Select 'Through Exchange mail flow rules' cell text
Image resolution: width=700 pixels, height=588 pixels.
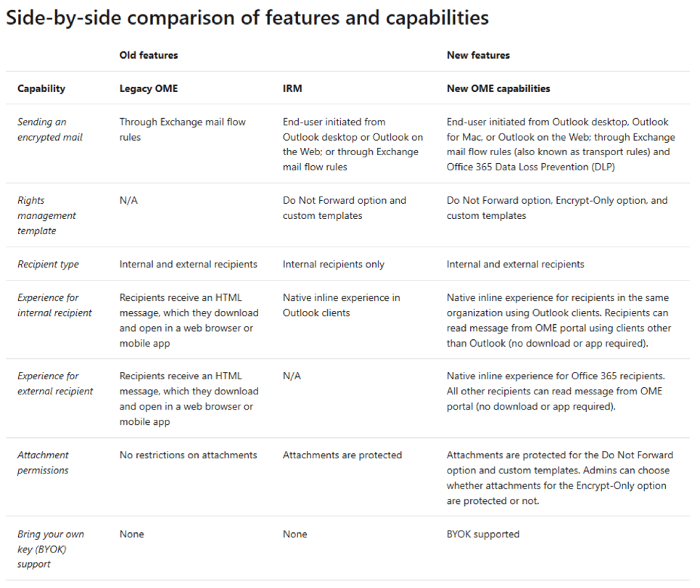(182, 130)
